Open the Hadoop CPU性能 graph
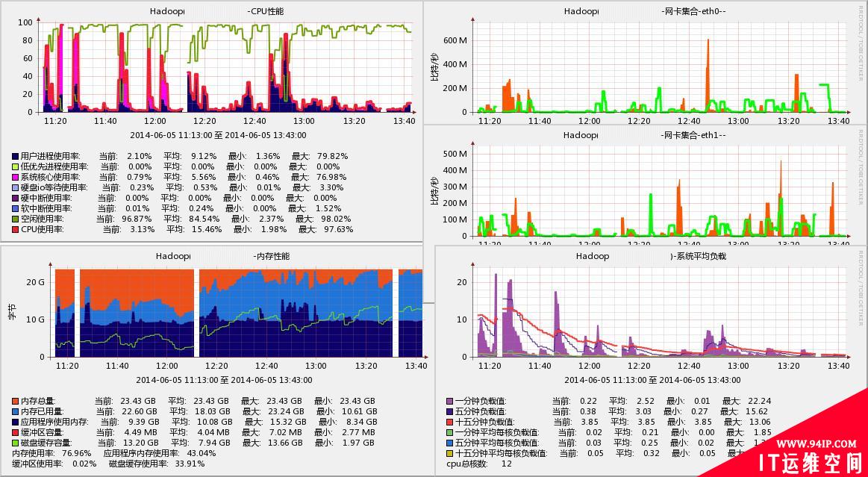 [226, 66]
